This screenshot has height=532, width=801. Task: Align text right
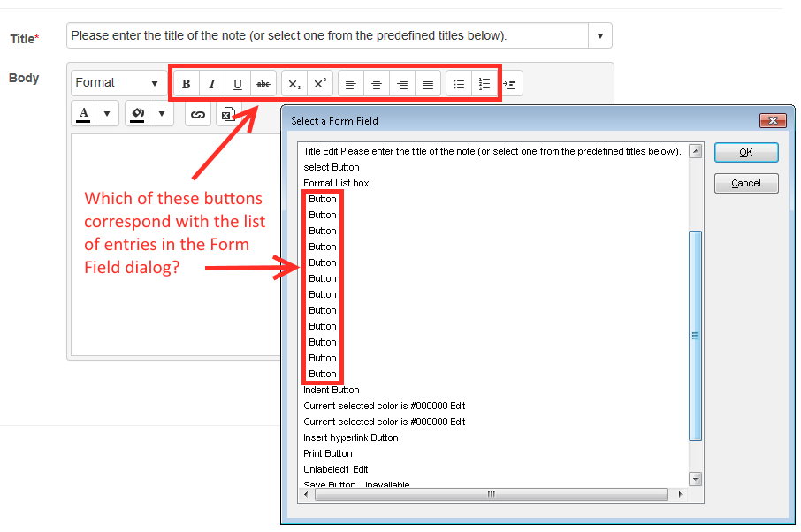tap(402, 84)
